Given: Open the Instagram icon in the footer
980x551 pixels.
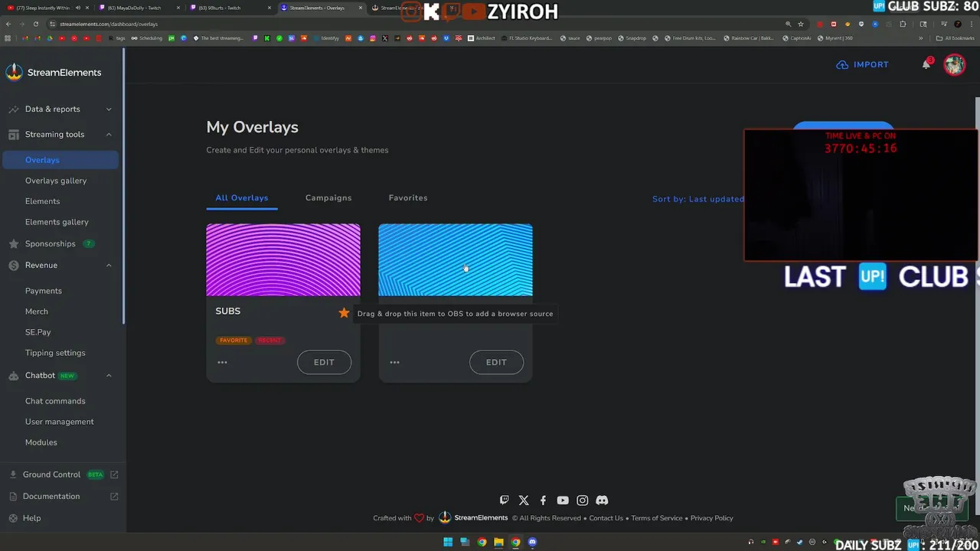Looking at the screenshot, I should tap(583, 500).
